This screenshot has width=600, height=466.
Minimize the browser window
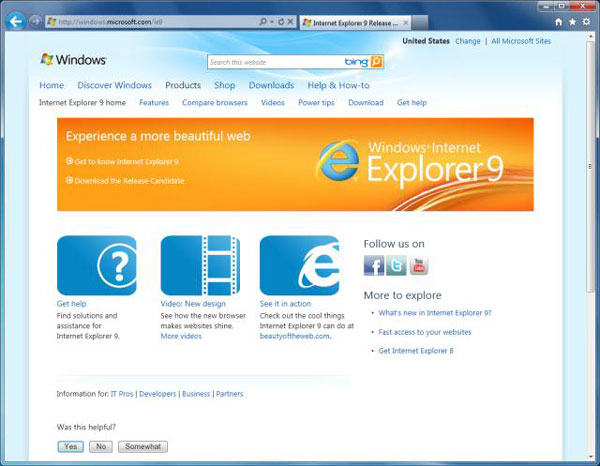coord(547,6)
